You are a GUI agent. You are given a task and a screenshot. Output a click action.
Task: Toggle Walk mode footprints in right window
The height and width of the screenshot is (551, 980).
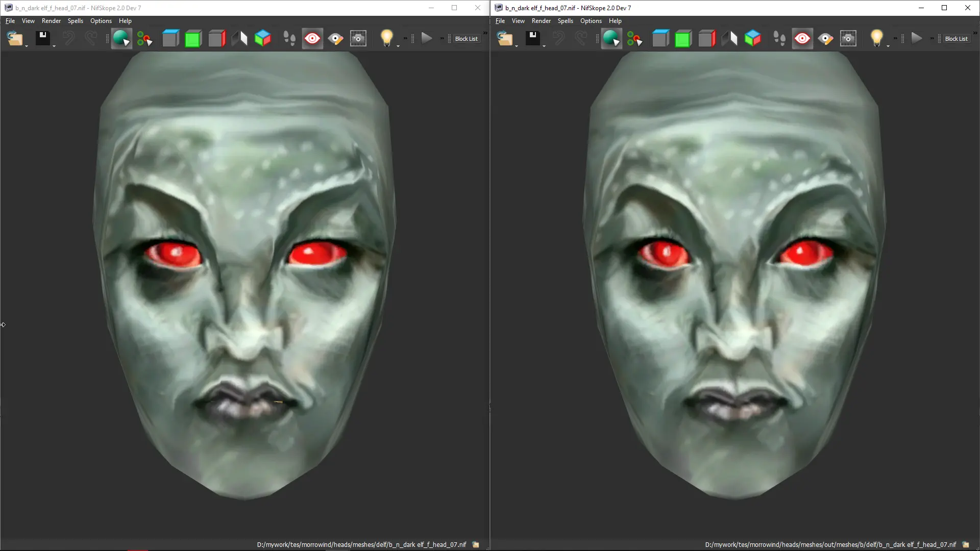[779, 39]
